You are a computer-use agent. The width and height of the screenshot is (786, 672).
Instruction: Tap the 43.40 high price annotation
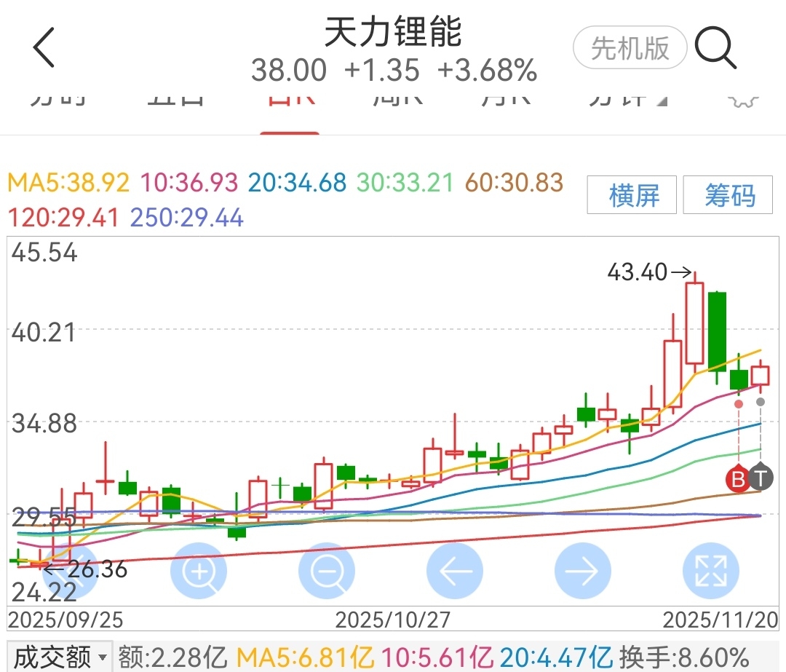[637, 272]
